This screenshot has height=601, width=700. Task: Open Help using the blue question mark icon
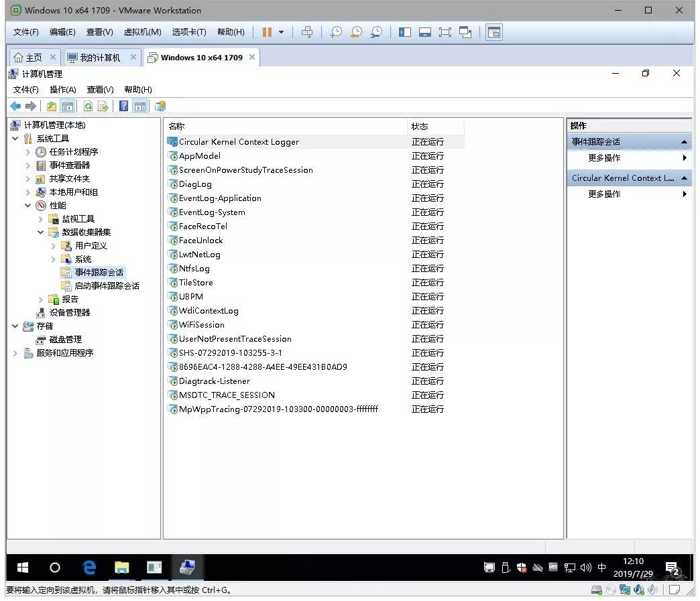123,105
